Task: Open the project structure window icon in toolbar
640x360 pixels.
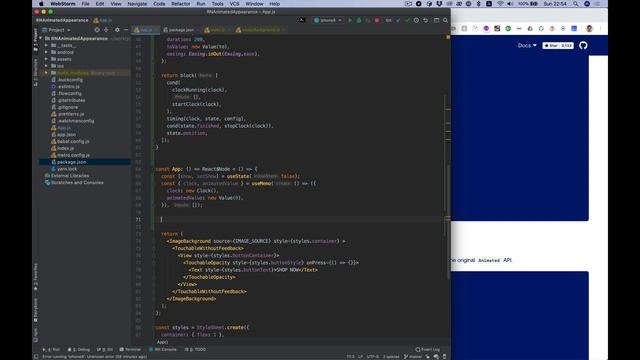Action: pos(436,20)
